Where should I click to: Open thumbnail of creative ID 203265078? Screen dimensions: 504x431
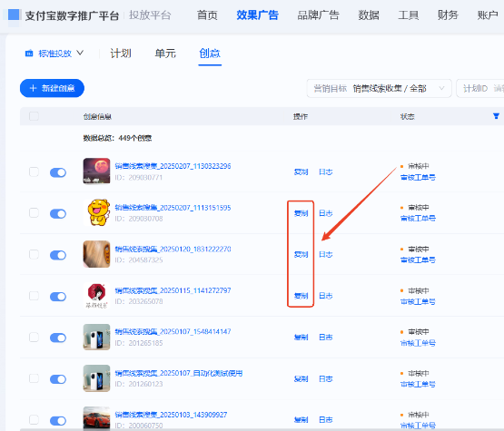coord(96,295)
